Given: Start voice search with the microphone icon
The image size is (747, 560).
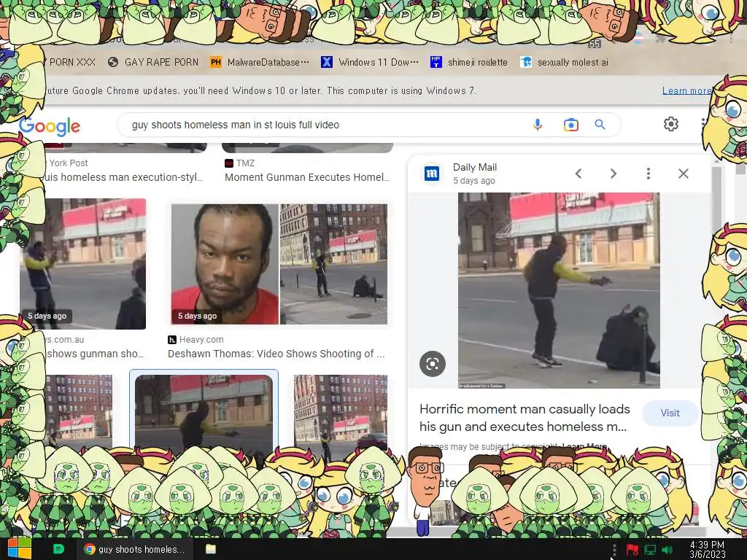Looking at the screenshot, I should [538, 125].
